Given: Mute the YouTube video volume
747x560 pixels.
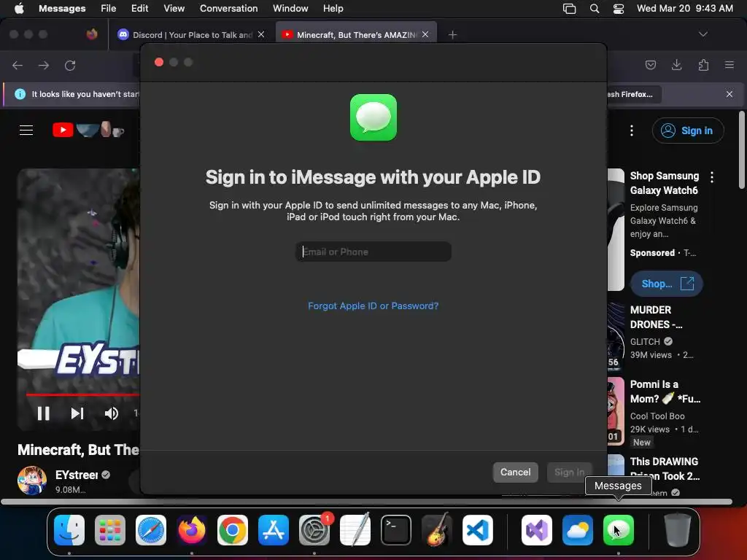Looking at the screenshot, I should point(112,413).
